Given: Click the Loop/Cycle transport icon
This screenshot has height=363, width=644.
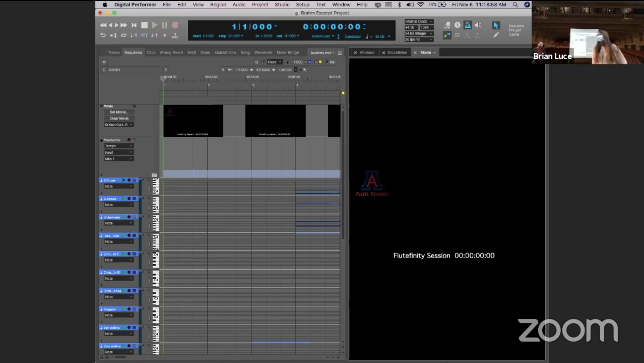Looking at the screenshot, I should 123,35.
